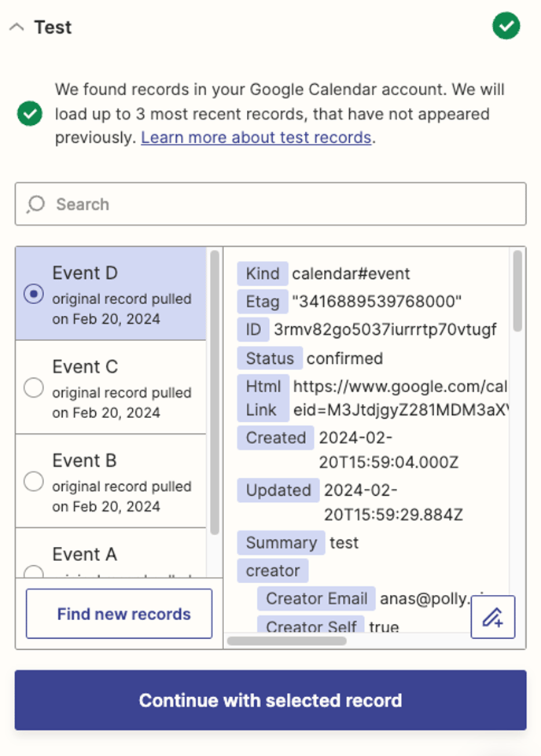Collapse the Test section chevron

(17, 28)
